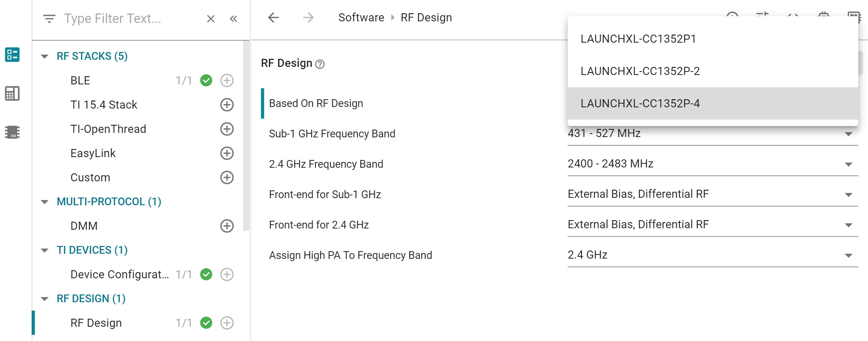Click green check on RF Design row
The height and width of the screenshot is (341, 868).
pyautogui.click(x=206, y=323)
